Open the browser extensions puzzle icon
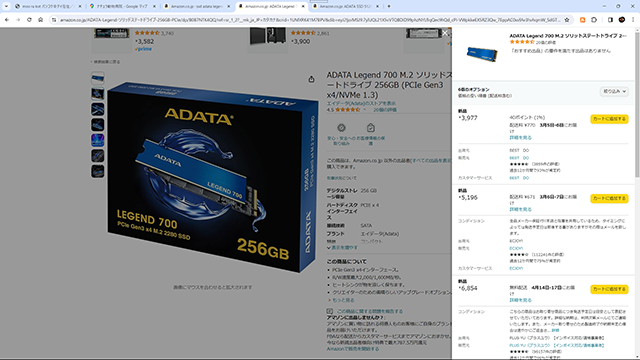 coord(594,20)
